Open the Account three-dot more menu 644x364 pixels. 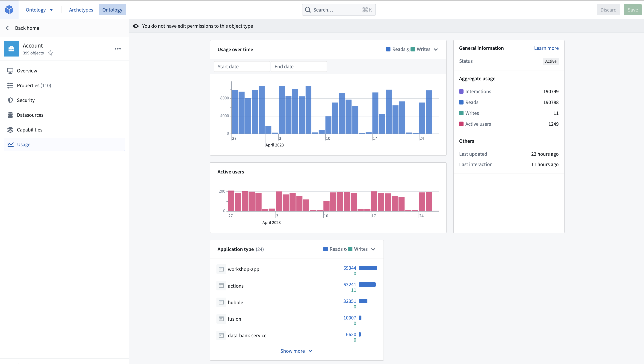point(118,49)
